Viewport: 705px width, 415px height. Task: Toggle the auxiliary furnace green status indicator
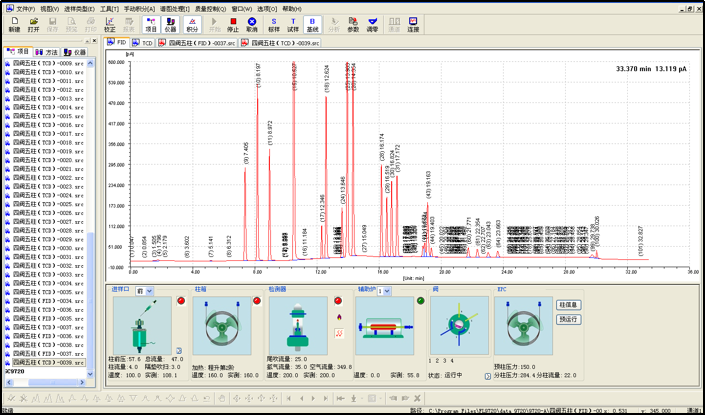pos(421,301)
